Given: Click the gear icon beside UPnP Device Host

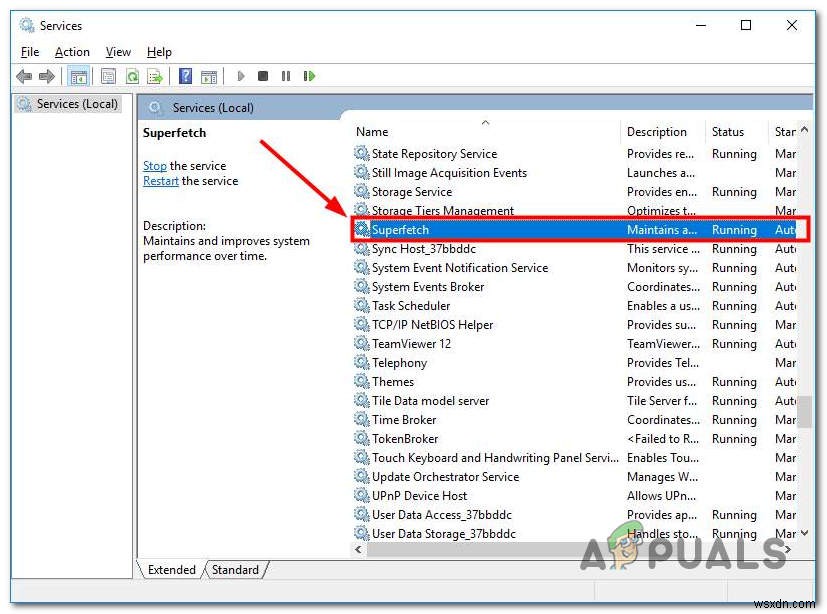Looking at the screenshot, I should pos(362,495).
